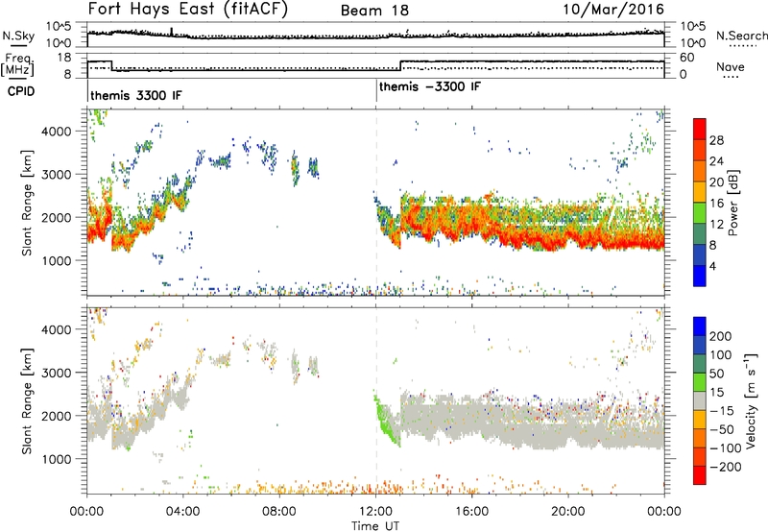Click the '1000' tick of the velocity panel
The image size is (768, 532).
57,459
